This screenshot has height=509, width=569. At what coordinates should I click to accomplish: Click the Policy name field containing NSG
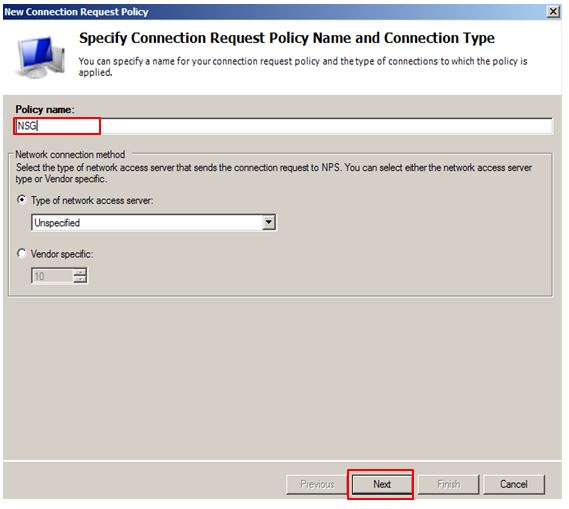283,126
